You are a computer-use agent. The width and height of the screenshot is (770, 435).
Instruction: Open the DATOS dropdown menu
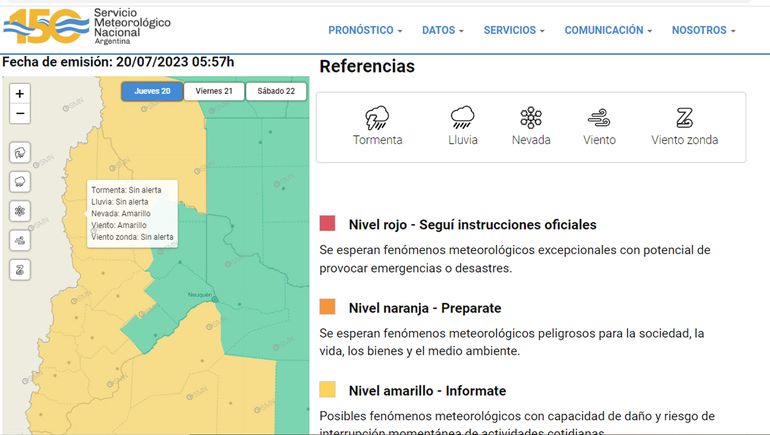pos(444,30)
